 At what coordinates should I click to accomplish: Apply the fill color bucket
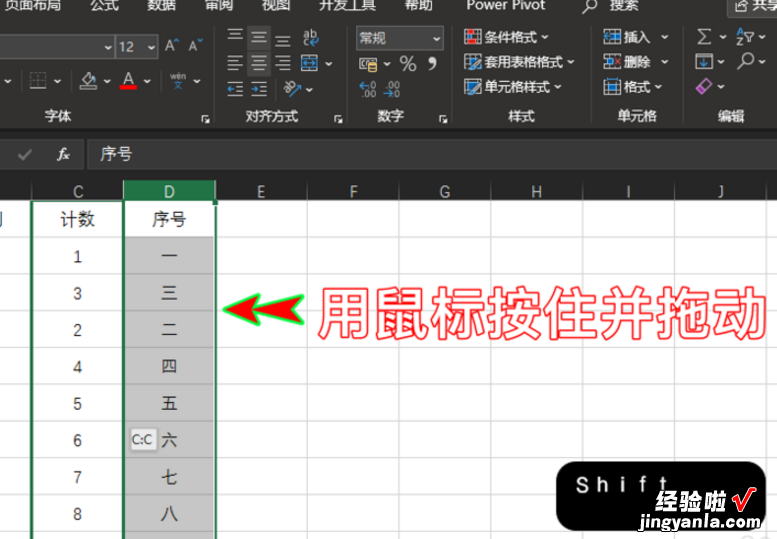point(88,81)
